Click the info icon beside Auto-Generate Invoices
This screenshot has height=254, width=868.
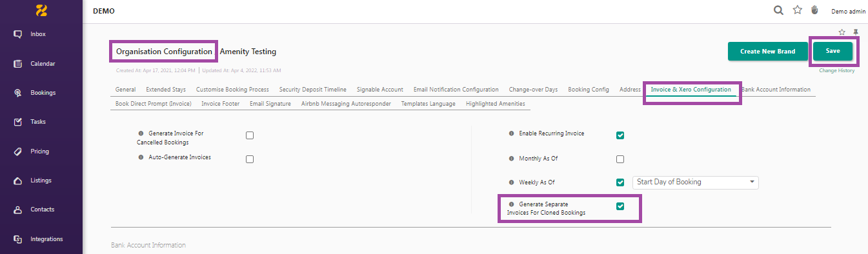point(141,157)
